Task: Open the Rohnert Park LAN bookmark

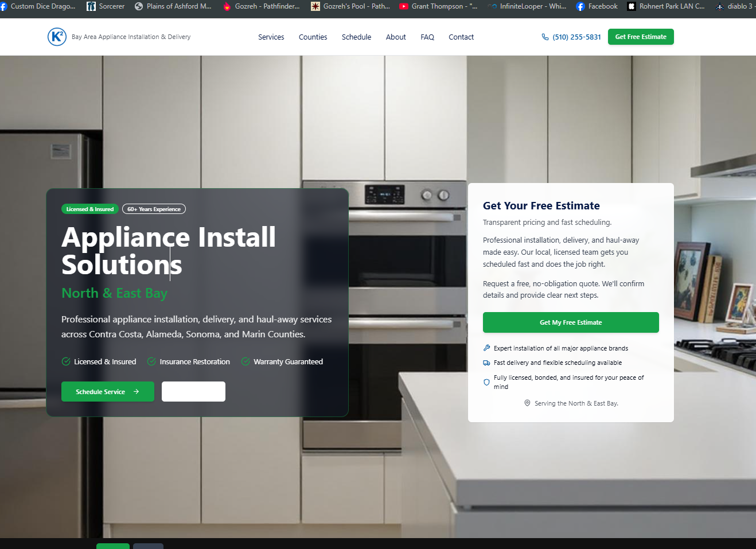Action: pyautogui.click(x=665, y=6)
